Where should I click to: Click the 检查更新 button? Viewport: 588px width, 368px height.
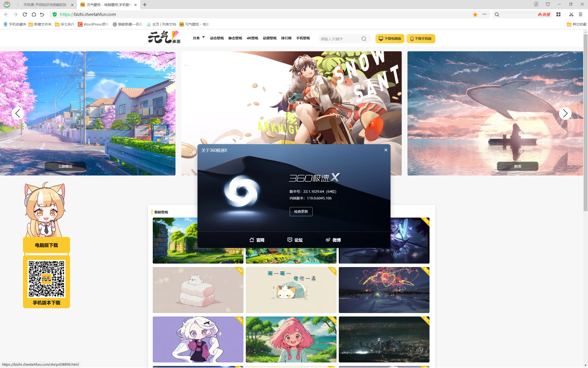[301, 212]
